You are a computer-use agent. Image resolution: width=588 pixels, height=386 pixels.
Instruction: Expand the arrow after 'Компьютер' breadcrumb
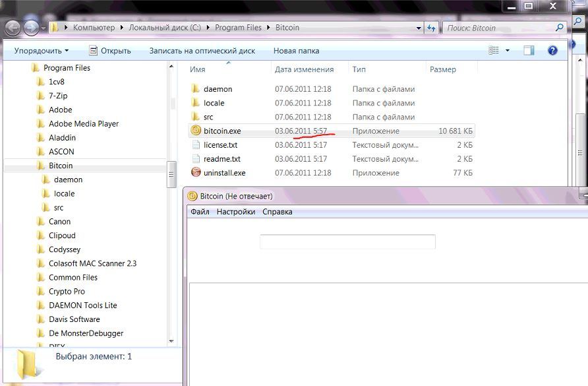121,28
